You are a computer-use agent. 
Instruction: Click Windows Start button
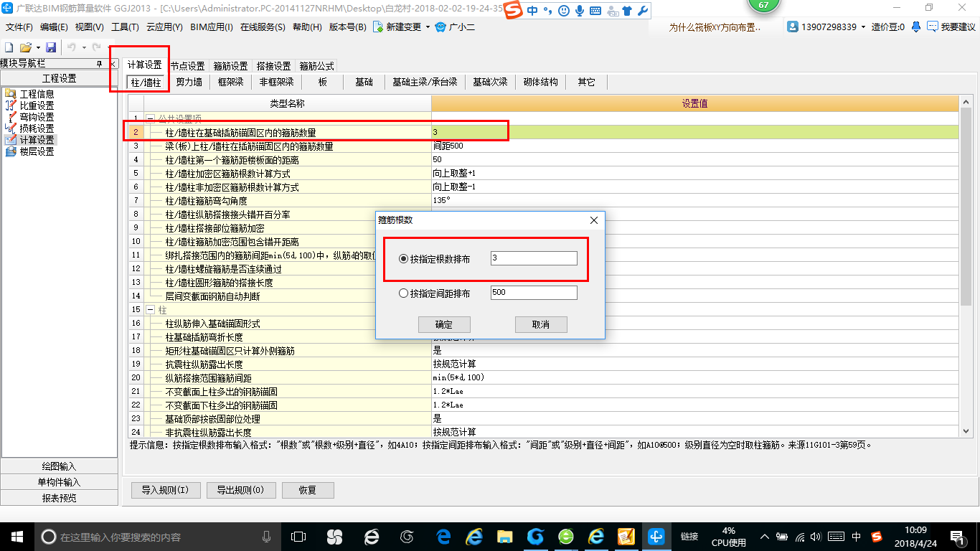tap(17, 537)
